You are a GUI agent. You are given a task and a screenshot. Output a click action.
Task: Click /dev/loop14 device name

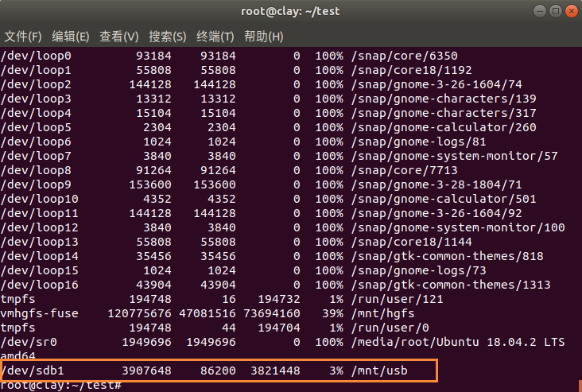(x=40, y=256)
